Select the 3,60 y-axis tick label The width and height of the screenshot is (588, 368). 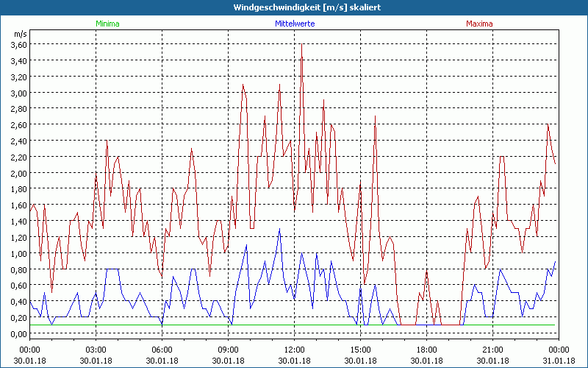(18, 45)
